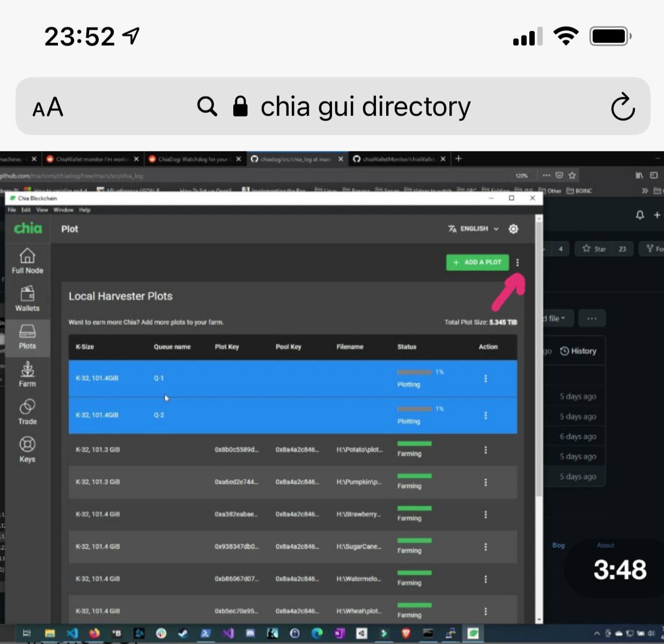
Task: Open the Edit menu in Chia Blockchain
Action: point(26,210)
